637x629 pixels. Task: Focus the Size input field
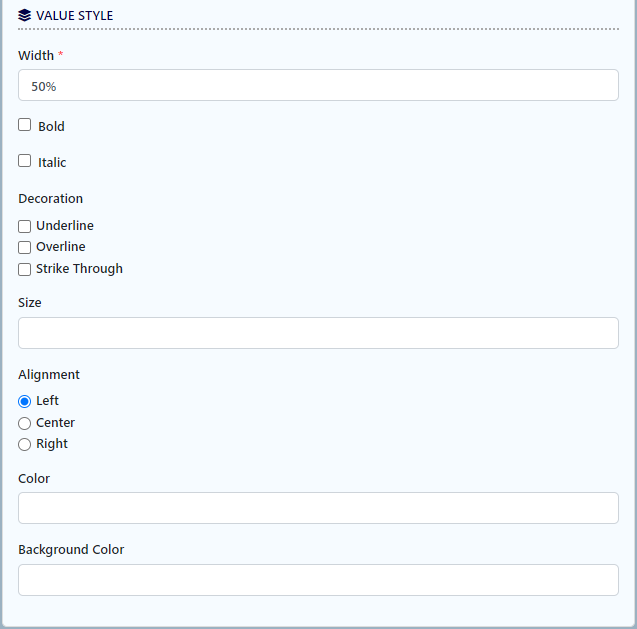[x=318, y=333]
